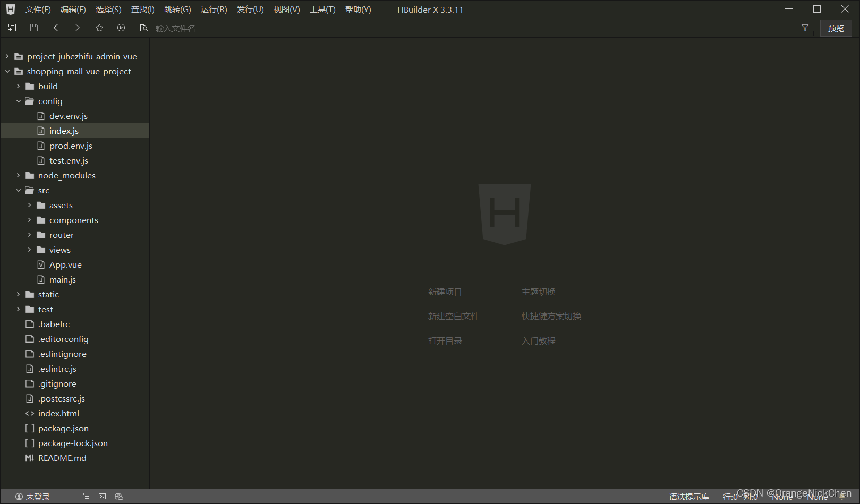Screen dimensions: 860x504
Task: Click the 入门教程 link
Action: click(539, 340)
